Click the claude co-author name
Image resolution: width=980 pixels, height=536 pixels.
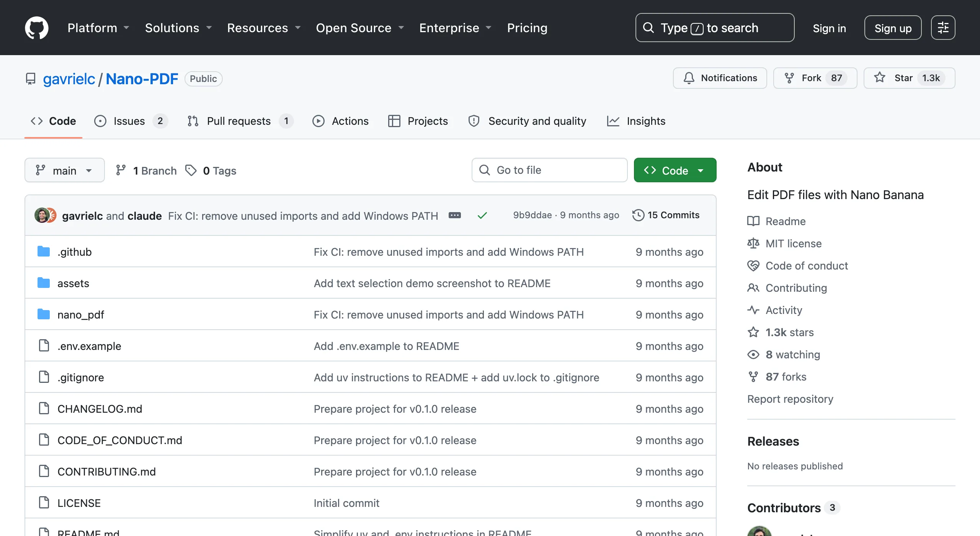[x=144, y=216]
